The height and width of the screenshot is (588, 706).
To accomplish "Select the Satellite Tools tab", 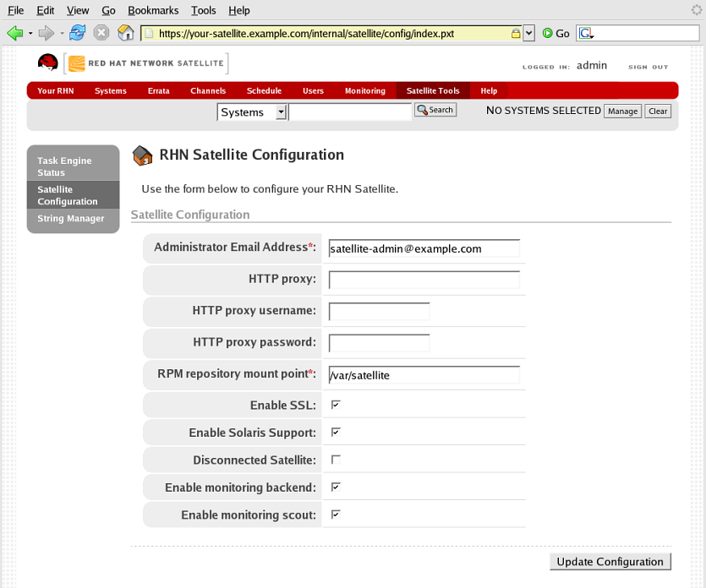I will tap(433, 90).
